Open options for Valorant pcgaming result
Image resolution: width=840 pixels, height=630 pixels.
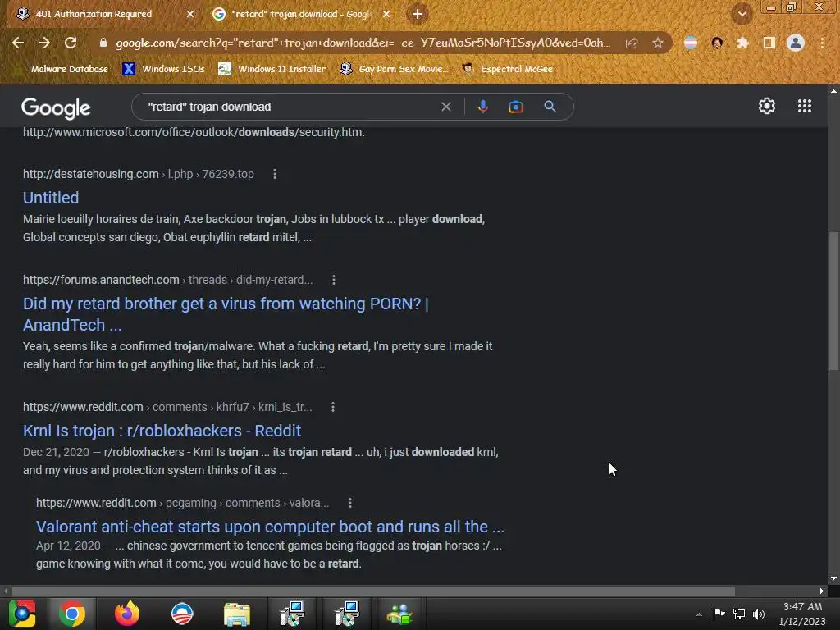click(x=349, y=503)
